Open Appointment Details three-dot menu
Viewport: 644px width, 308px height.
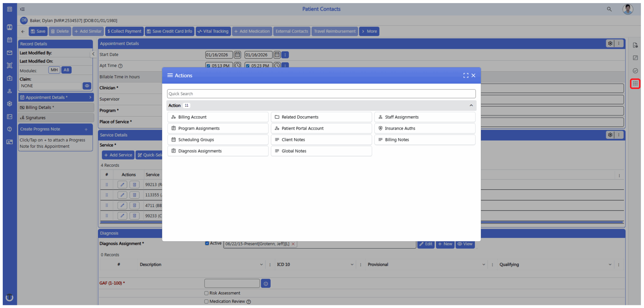pos(619,44)
